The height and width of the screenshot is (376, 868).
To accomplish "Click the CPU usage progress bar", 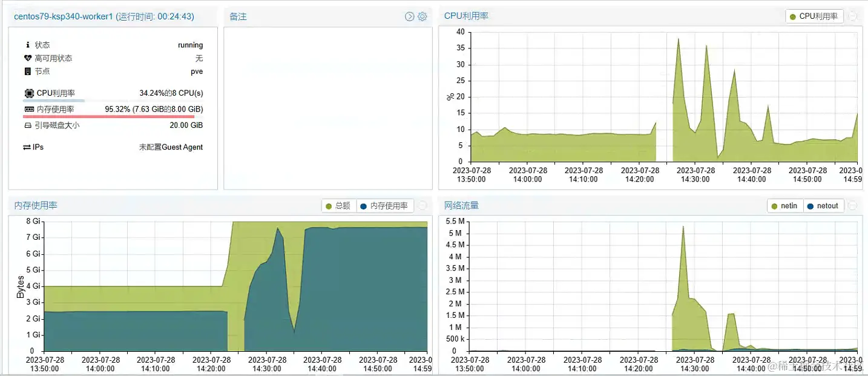I will click(113, 101).
